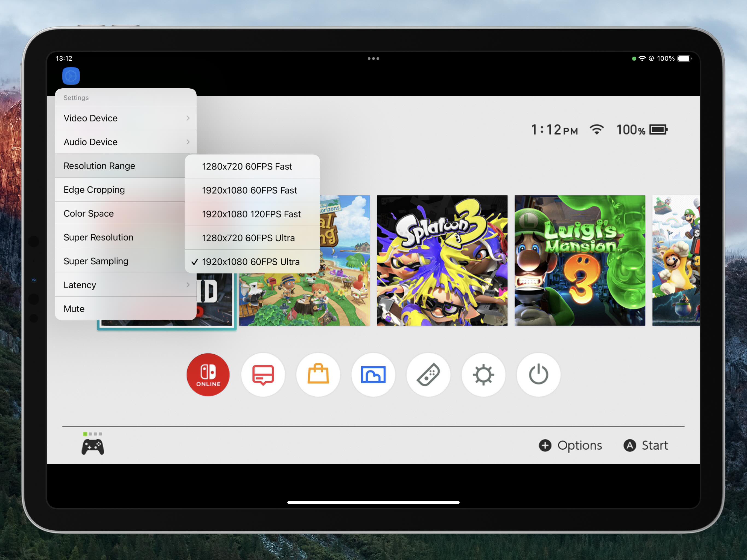747x560 pixels.
Task: Click the Options label
Action: (579, 445)
